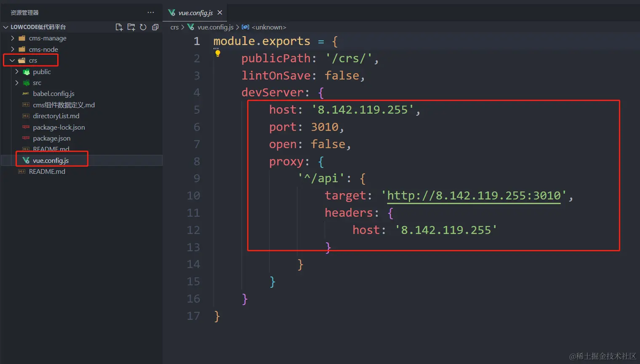Click the open property on line 7
640x364 pixels.
283,144
